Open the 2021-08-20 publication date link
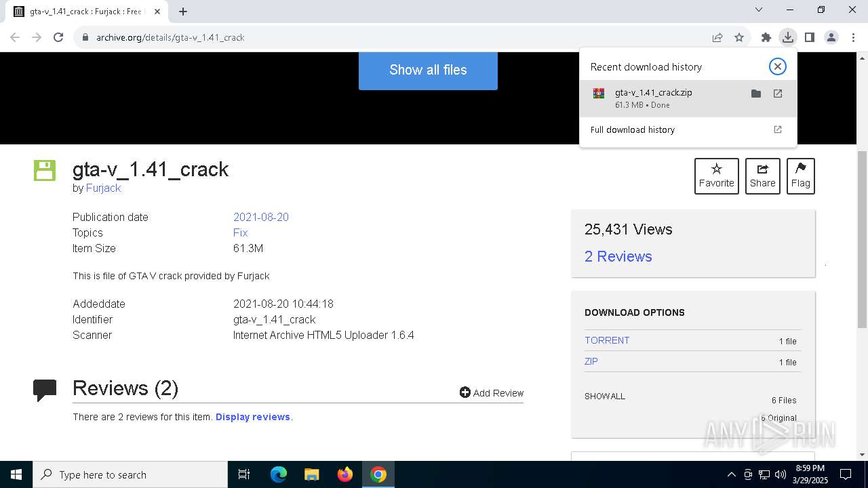The height and width of the screenshot is (488, 868). (x=261, y=217)
